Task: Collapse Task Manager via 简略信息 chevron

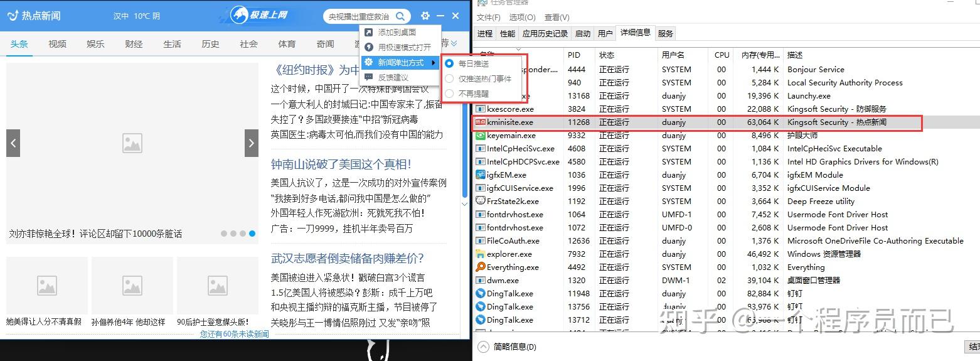Action: (x=483, y=347)
